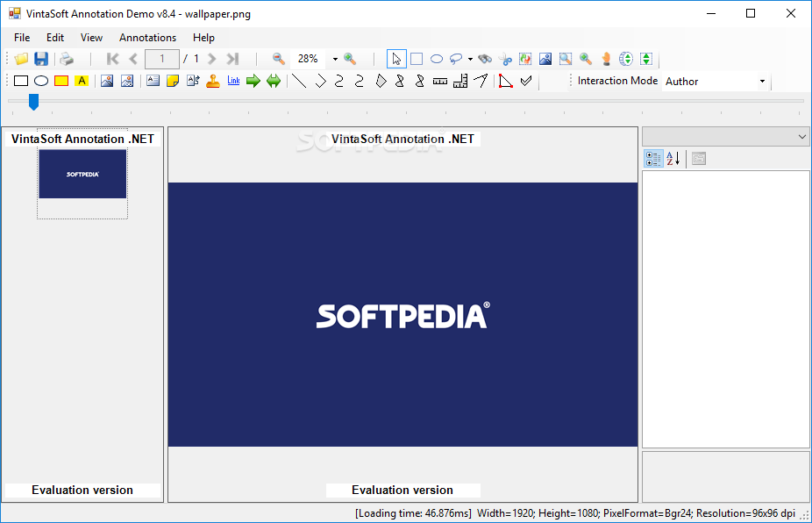This screenshot has width=812, height=523.
Task: Open the Help menu
Action: click(203, 38)
